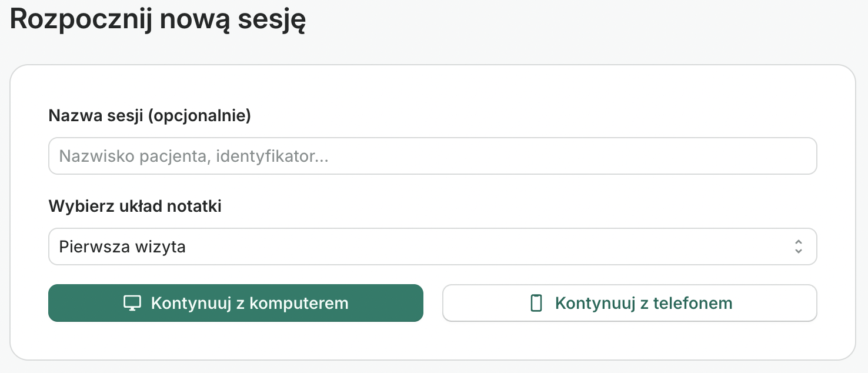Click the desktop icon on 'Kontynuuj z komputerem'
868x373 pixels.
[132, 302]
